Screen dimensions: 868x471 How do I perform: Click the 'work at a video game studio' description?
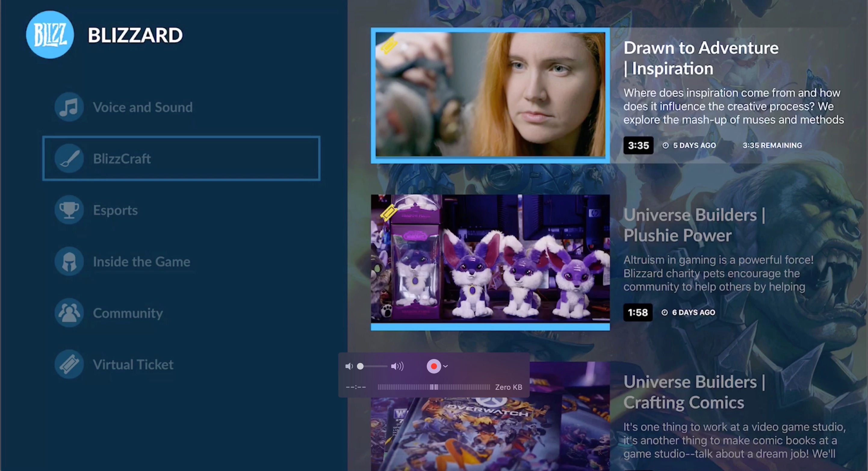(x=735, y=440)
